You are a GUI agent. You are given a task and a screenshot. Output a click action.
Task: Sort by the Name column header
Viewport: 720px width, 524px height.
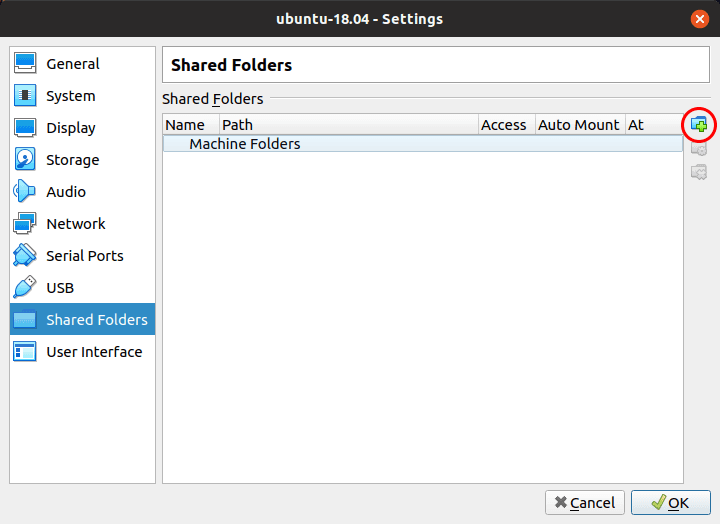click(x=191, y=124)
